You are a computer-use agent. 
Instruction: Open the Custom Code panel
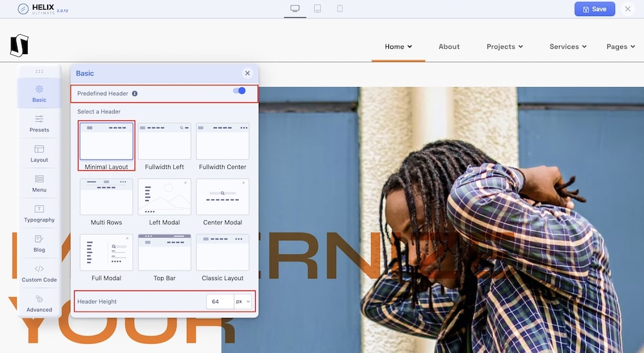(39, 273)
